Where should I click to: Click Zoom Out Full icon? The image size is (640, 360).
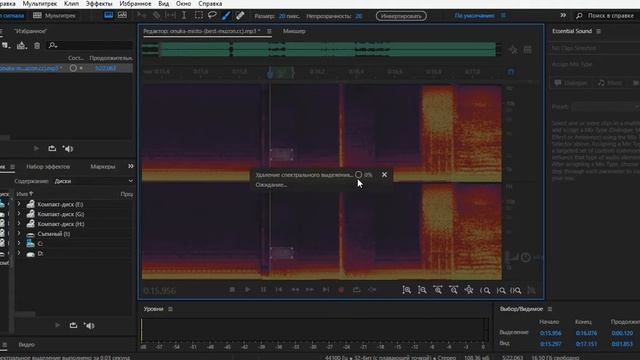pyautogui.click(x=469, y=290)
